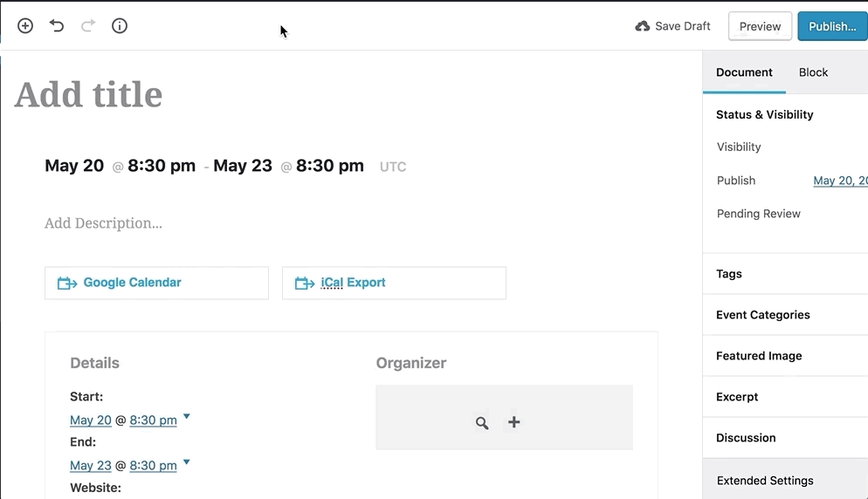The height and width of the screenshot is (499, 868).
Task: Switch to the Block tab
Action: 813,72
